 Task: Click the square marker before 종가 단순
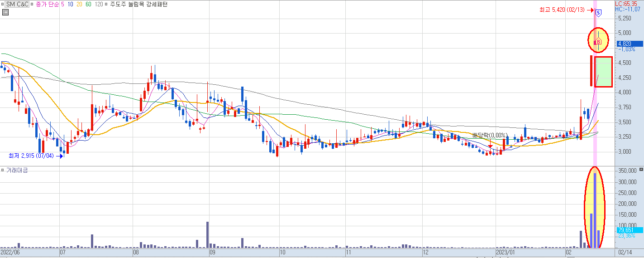(x=33, y=4)
